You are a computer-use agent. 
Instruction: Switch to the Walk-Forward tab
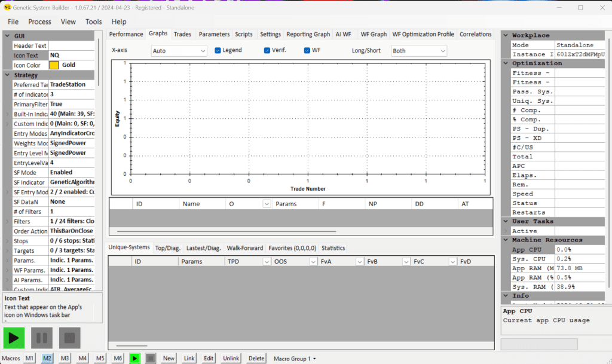244,248
